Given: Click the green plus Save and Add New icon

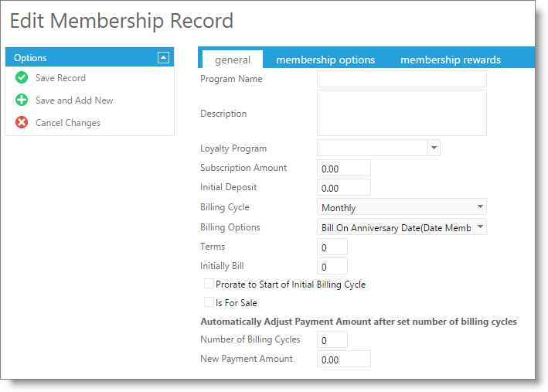Looking at the screenshot, I should tap(22, 100).
